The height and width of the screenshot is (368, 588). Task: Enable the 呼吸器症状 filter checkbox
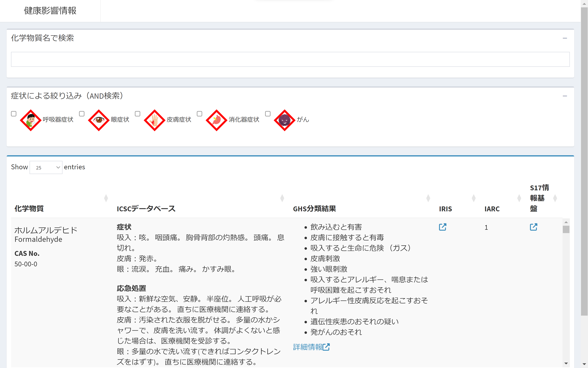[x=14, y=114]
